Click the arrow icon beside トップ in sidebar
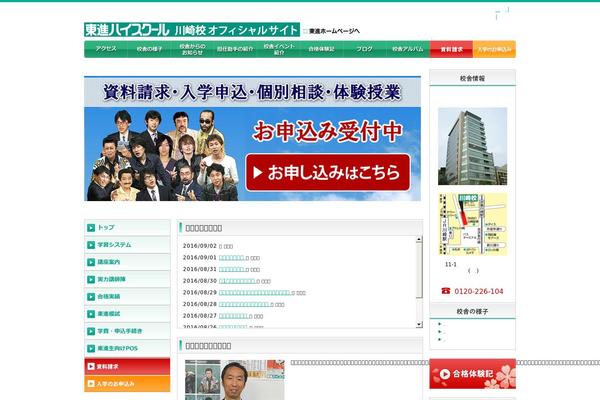 coord(91,228)
